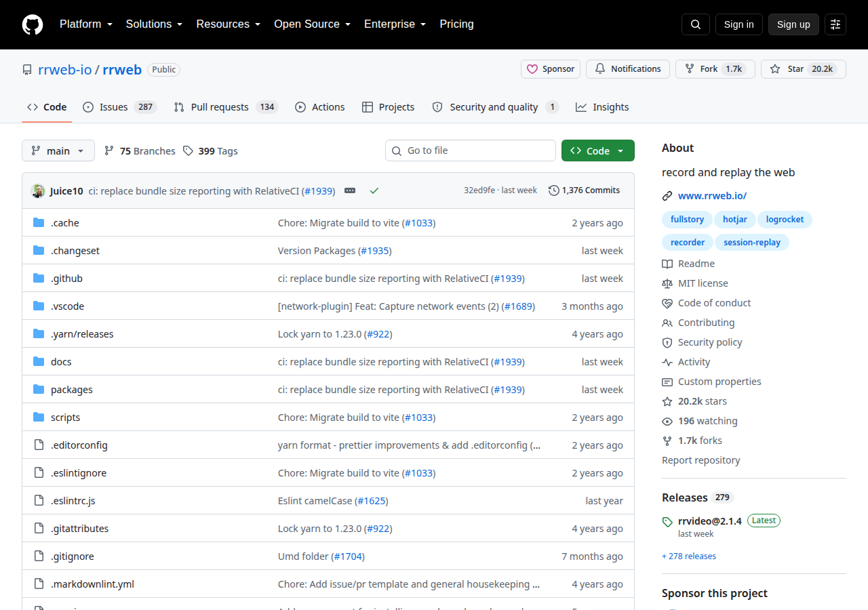Click the session-replay topic tag
Image resolution: width=868 pixels, height=610 pixels.
coord(752,243)
